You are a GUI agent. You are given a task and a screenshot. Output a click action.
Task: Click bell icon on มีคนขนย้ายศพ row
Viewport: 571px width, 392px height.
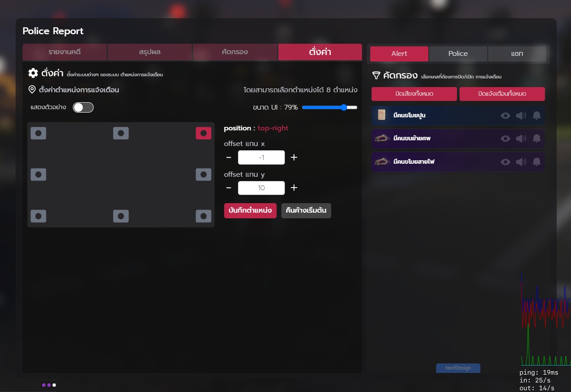[536, 139]
